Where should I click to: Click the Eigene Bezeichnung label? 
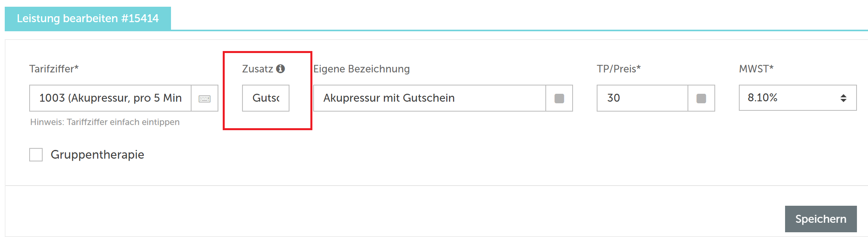click(361, 69)
